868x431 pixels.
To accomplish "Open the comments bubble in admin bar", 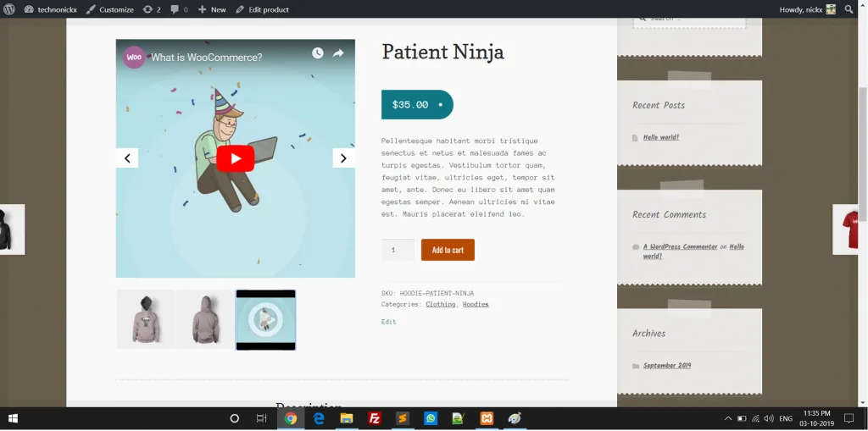I will (x=179, y=9).
